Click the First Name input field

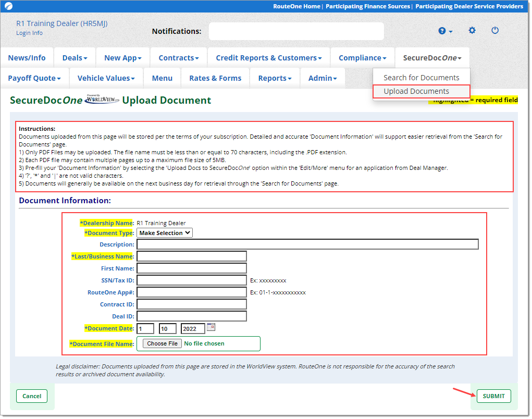tap(192, 268)
